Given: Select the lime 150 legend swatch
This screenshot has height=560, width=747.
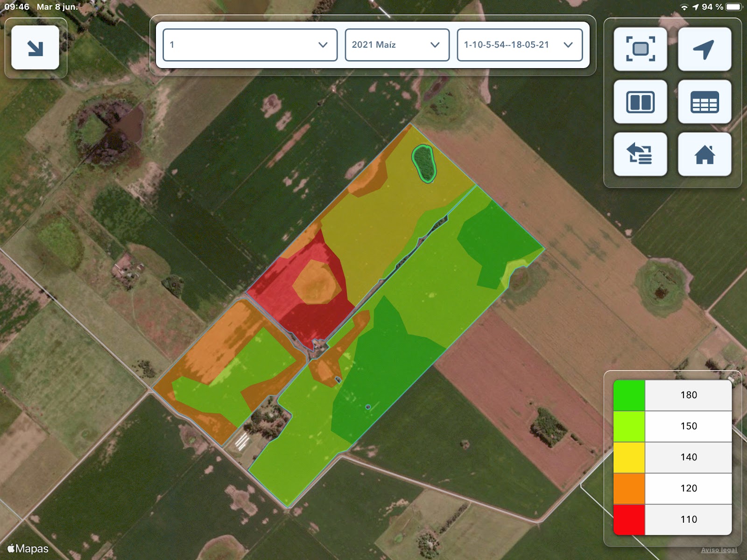Looking at the screenshot, I should 629,427.
